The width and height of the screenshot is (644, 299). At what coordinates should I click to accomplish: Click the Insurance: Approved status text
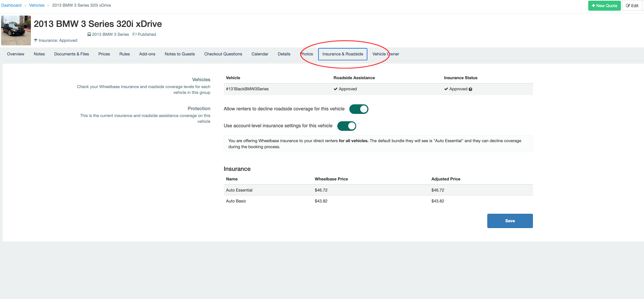pyautogui.click(x=58, y=40)
